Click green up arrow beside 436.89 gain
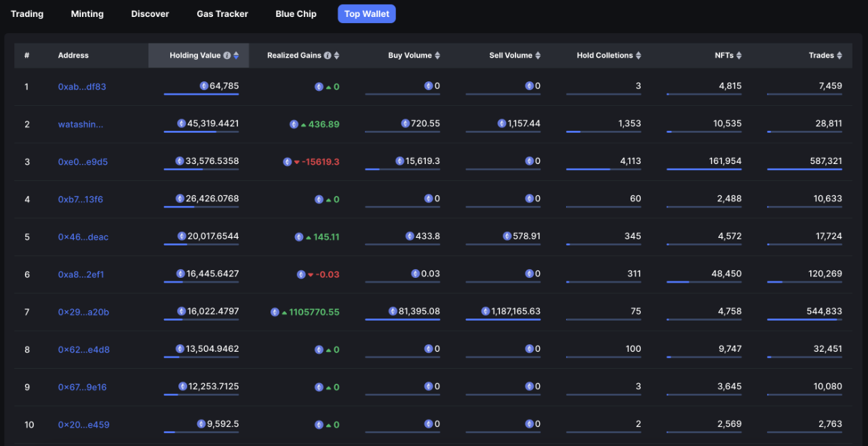Screen dimensions: 868x446 tap(304, 125)
